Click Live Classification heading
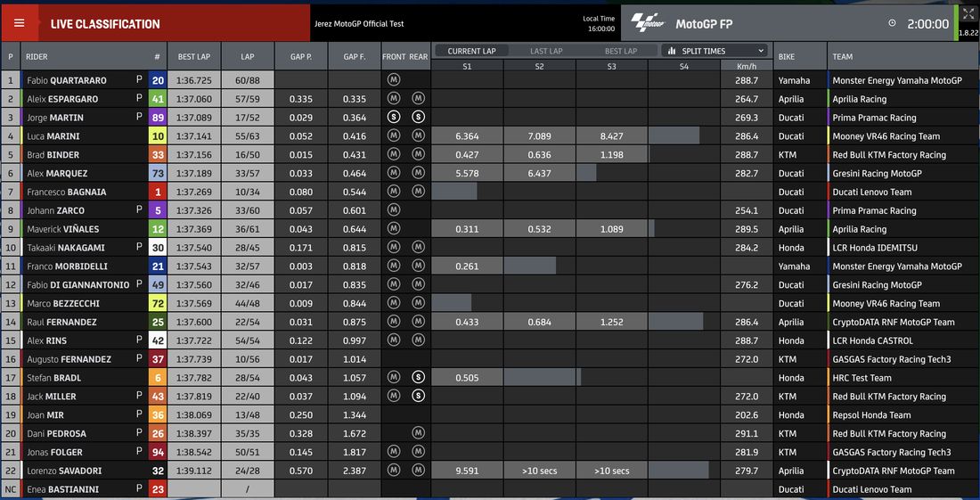This screenshot has height=500, width=980. point(105,24)
